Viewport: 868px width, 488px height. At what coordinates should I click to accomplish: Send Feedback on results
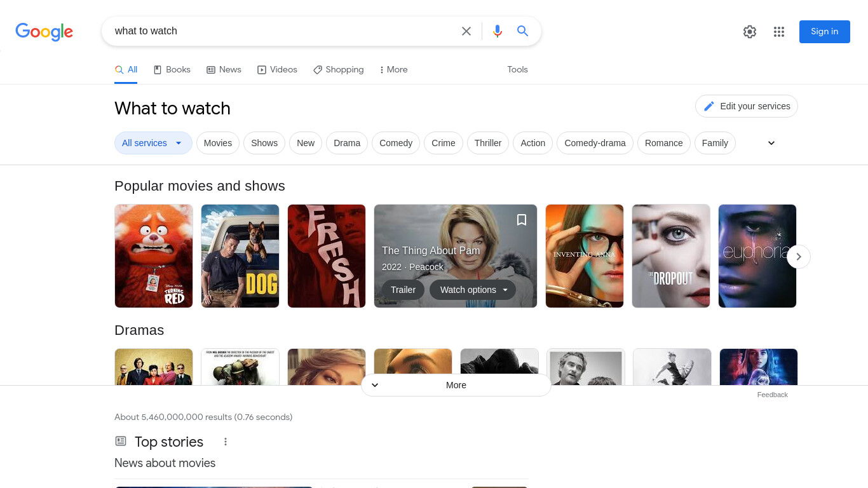pyautogui.click(x=772, y=395)
